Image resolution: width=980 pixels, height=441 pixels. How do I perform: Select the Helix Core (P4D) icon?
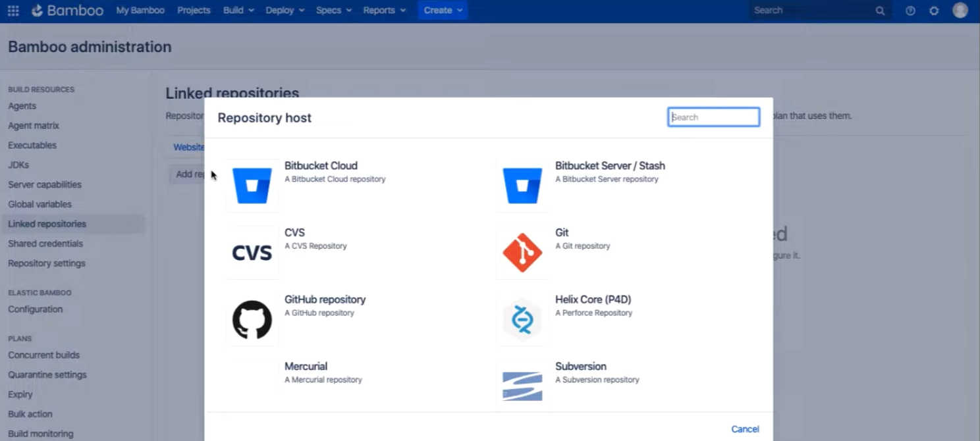click(522, 319)
